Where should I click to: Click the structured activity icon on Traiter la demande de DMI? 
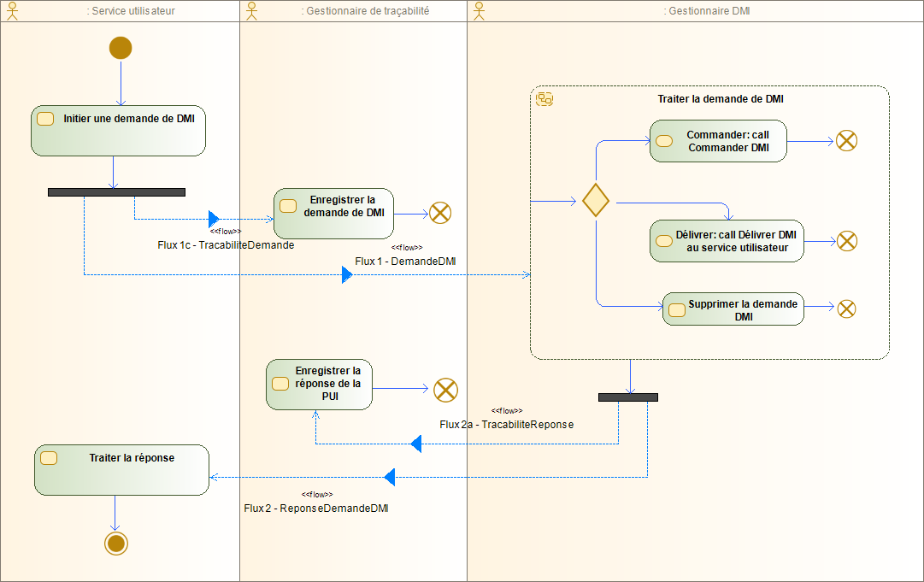pos(544,98)
